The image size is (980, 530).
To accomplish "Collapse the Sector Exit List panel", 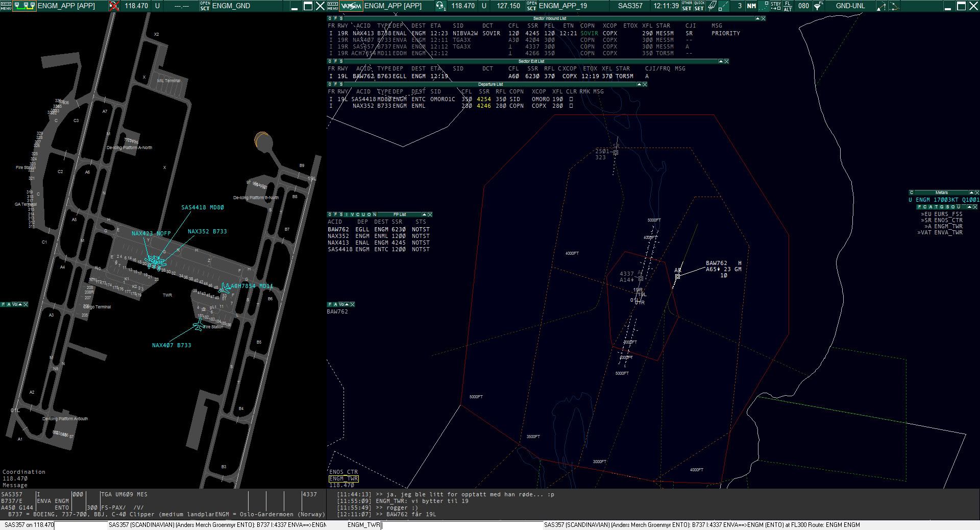I will pyautogui.click(x=721, y=61).
